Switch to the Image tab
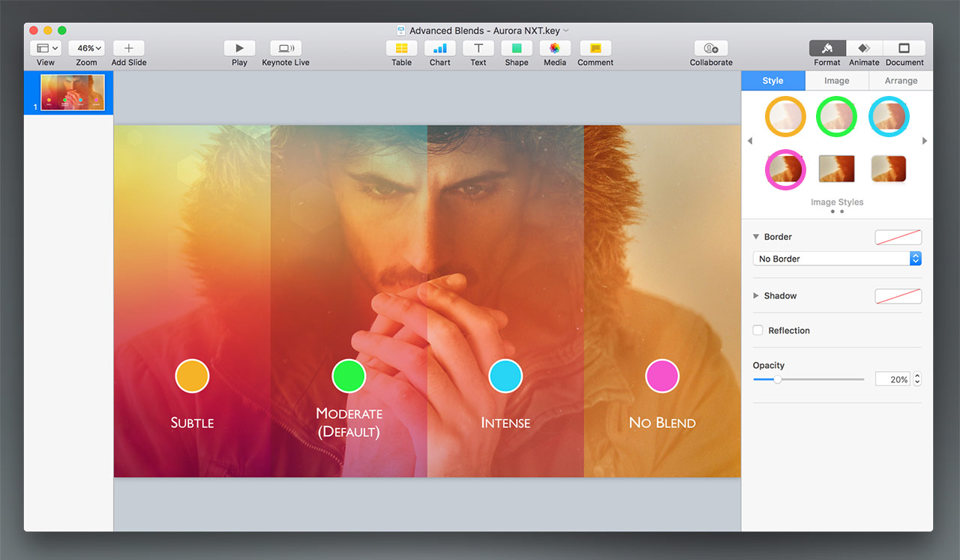Viewport: 960px width, 560px height. coord(837,81)
